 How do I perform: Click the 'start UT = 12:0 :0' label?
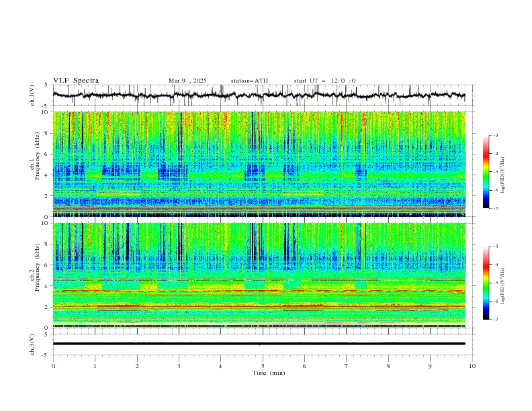(324, 81)
